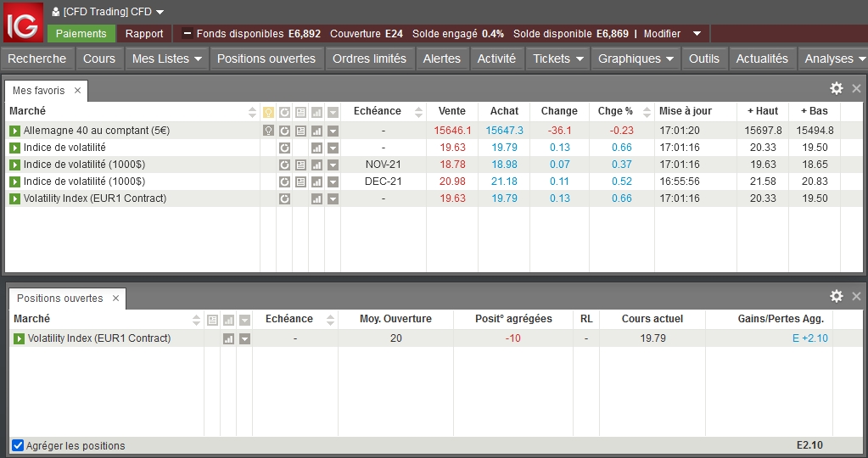
Task: Open the Outils menu item
Action: click(x=704, y=59)
